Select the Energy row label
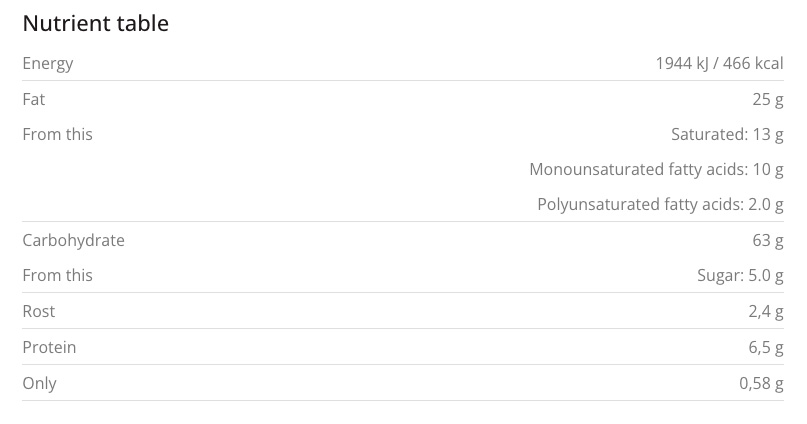The height and width of the screenshot is (424, 807). click(48, 63)
